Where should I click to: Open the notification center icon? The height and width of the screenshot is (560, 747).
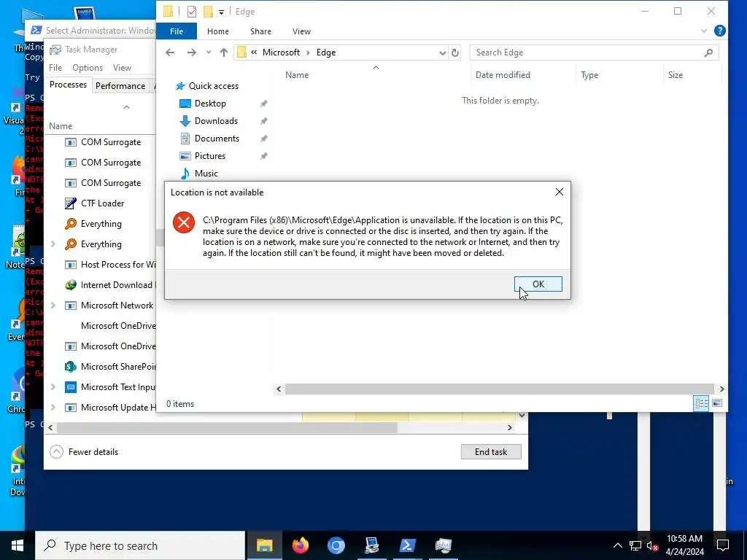tap(723, 545)
